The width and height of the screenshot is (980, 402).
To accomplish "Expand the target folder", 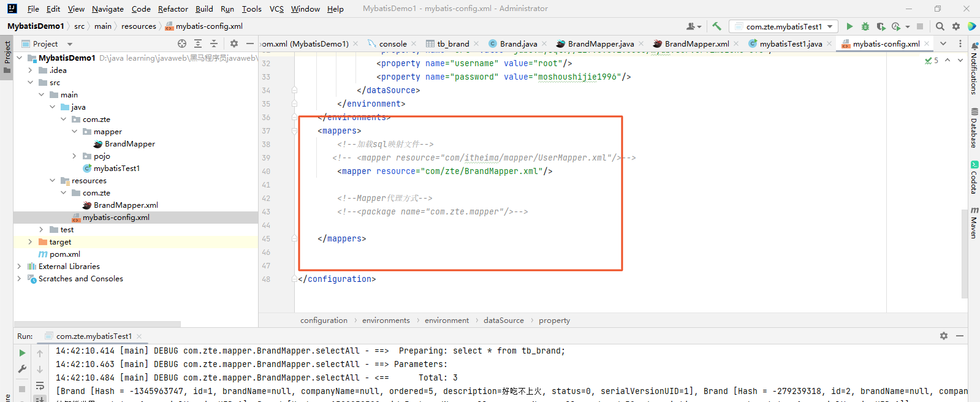I will [30, 241].
